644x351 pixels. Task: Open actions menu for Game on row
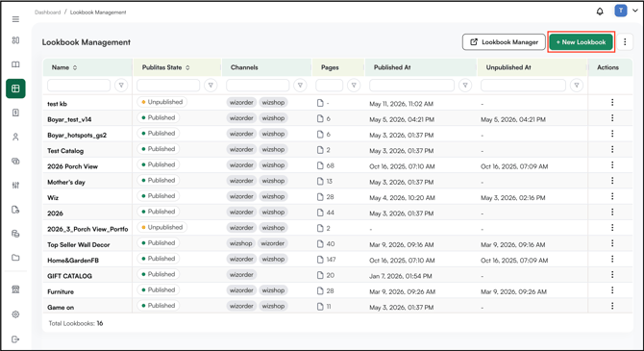click(612, 306)
